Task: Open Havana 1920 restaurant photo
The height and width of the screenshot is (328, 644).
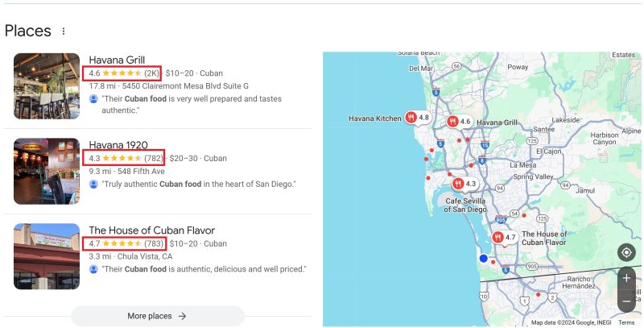Action: tap(47, 171)
